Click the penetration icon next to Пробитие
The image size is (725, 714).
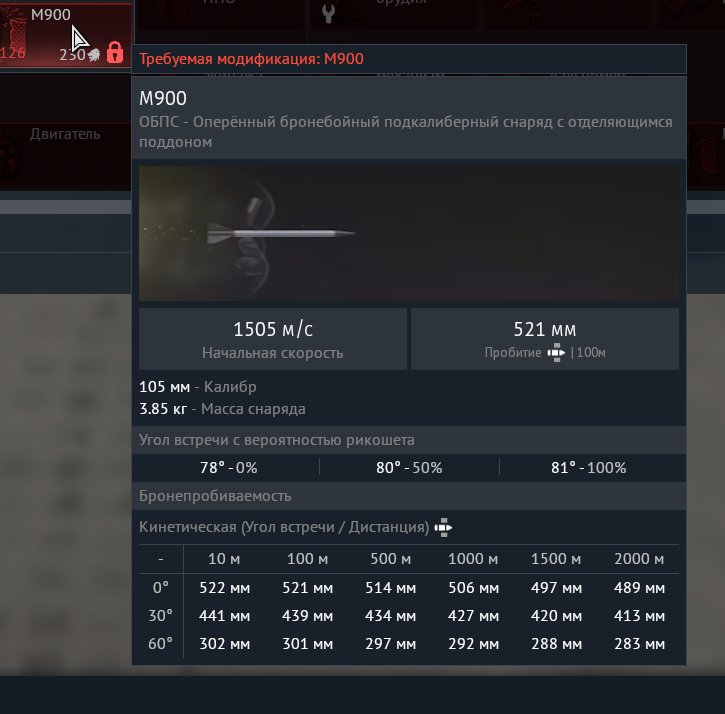[556, 353]
